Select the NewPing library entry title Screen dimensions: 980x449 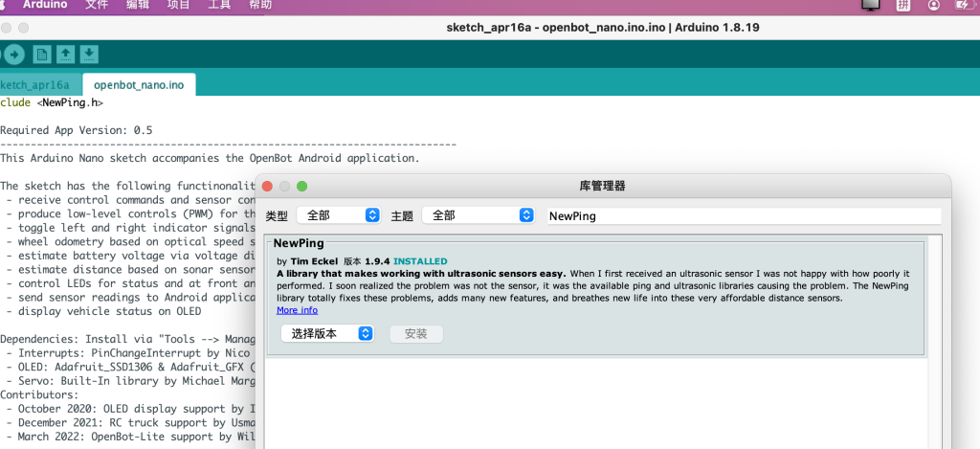point(298,243)
